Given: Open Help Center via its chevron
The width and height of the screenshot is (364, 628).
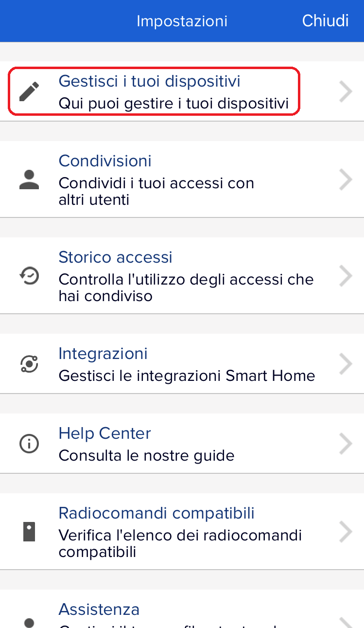Looking at the screenshot, I should pyautogui.click(x=345, y=444).
